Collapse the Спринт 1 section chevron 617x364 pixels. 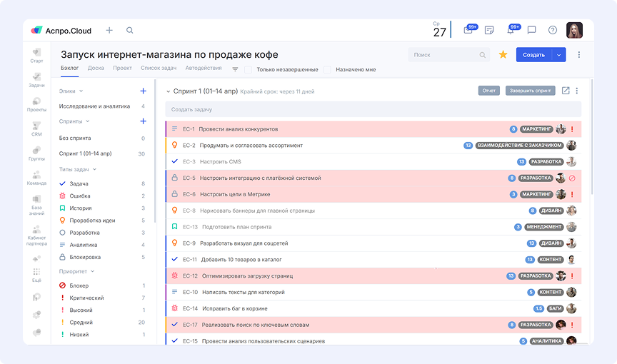169,91
